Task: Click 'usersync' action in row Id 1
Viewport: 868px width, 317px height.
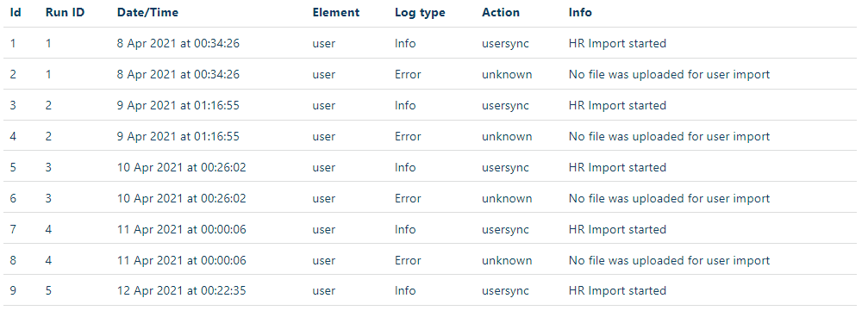Action: 505,44
